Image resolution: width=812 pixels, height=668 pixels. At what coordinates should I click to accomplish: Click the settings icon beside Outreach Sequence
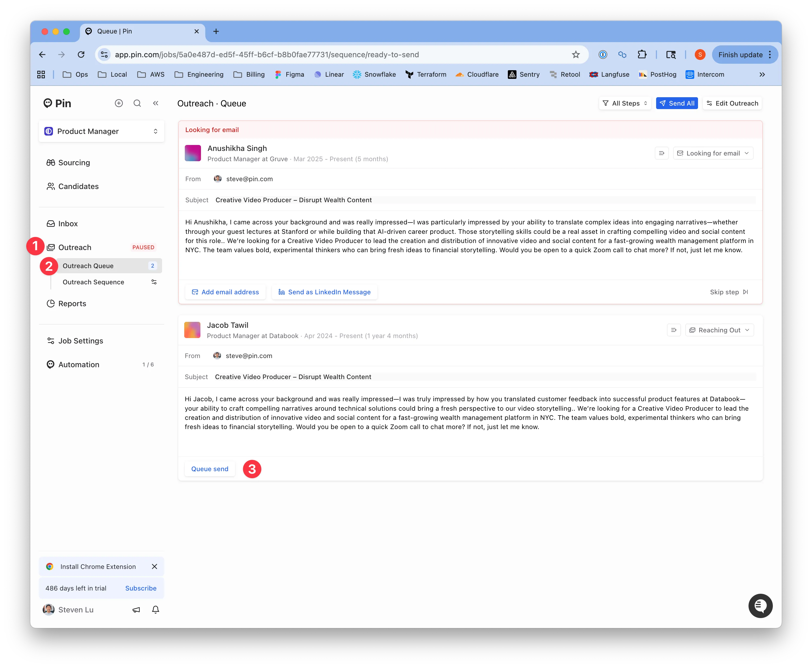click(154, 282)
